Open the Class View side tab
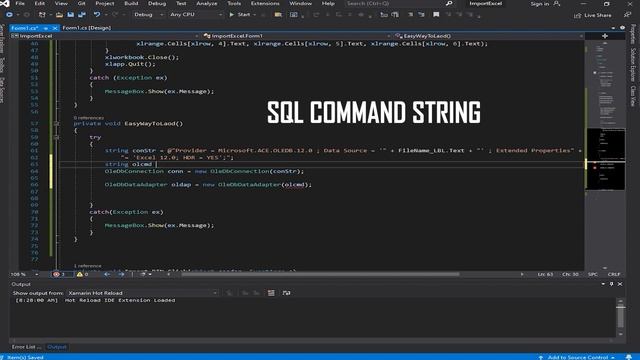The image size is (640, 360). coord(633,96)
